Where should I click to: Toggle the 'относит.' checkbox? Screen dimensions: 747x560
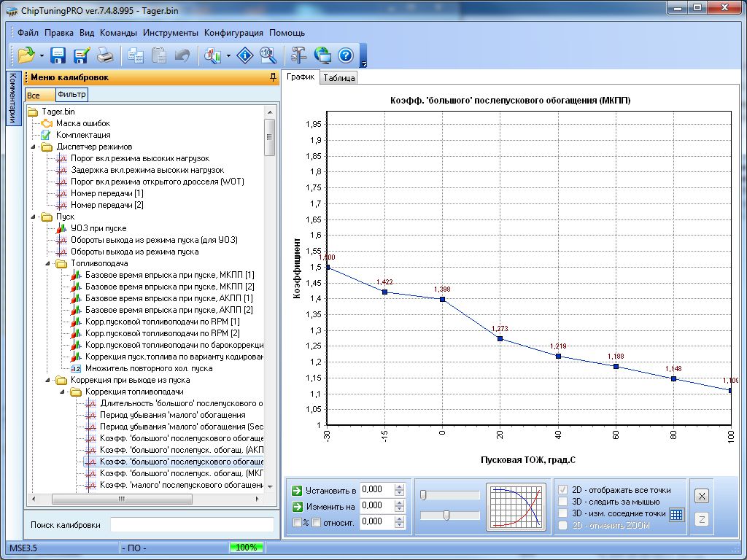click(x=317, y=522)
